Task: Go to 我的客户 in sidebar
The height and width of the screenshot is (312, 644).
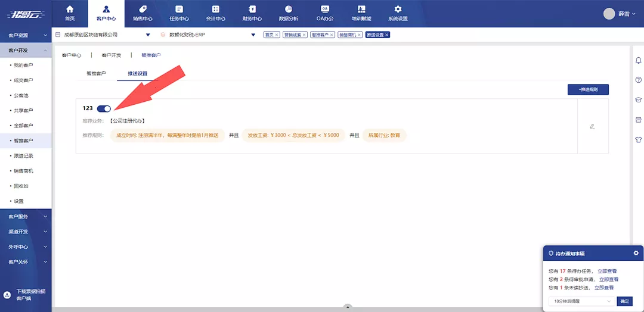Action: [x=23, y=65]
